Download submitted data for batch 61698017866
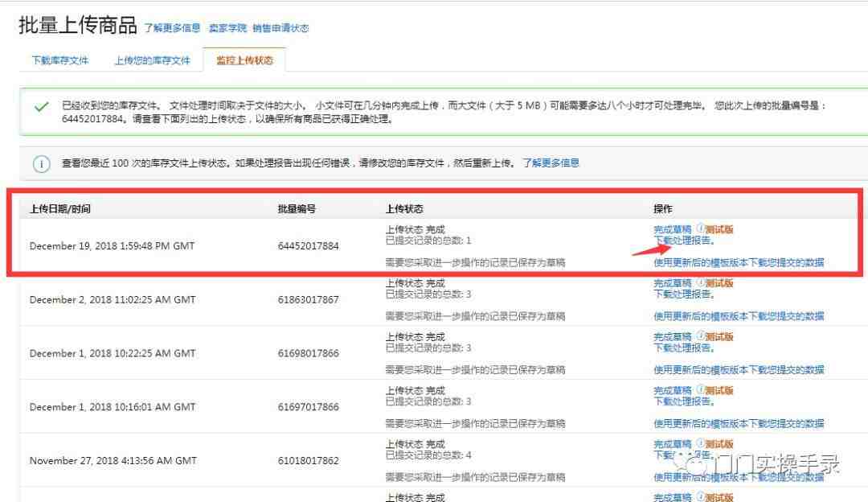The image size is (868, 502). pyautogui.click(x=739, y=369)
